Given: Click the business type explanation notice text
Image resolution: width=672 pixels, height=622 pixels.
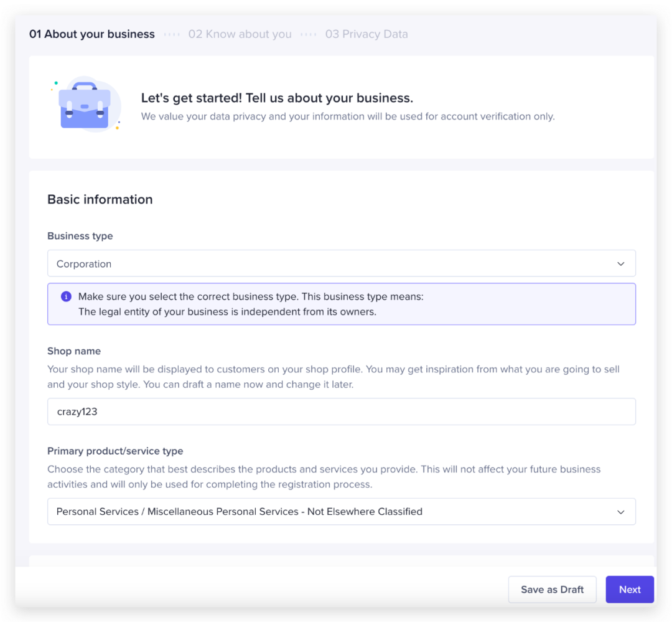Looking at the screenshot, I should tap(251, 304).
